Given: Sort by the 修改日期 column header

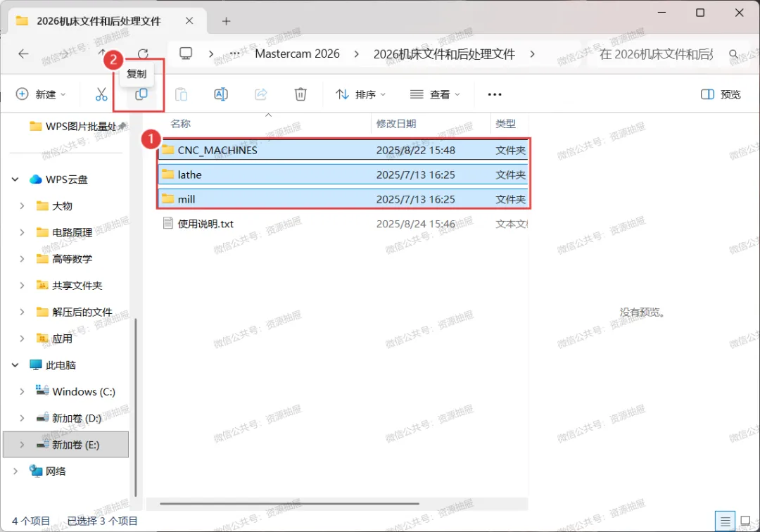Looking at the screenshot, I should click(396, 124).
